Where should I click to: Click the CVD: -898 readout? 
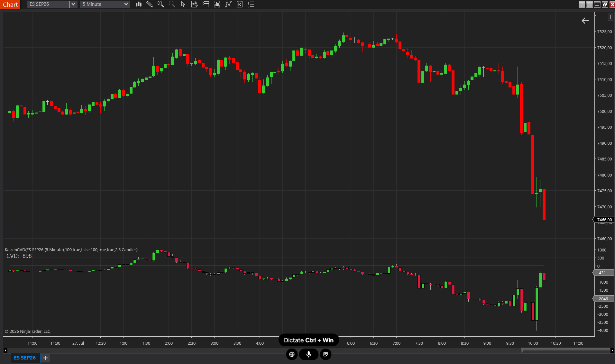(19, 256)
